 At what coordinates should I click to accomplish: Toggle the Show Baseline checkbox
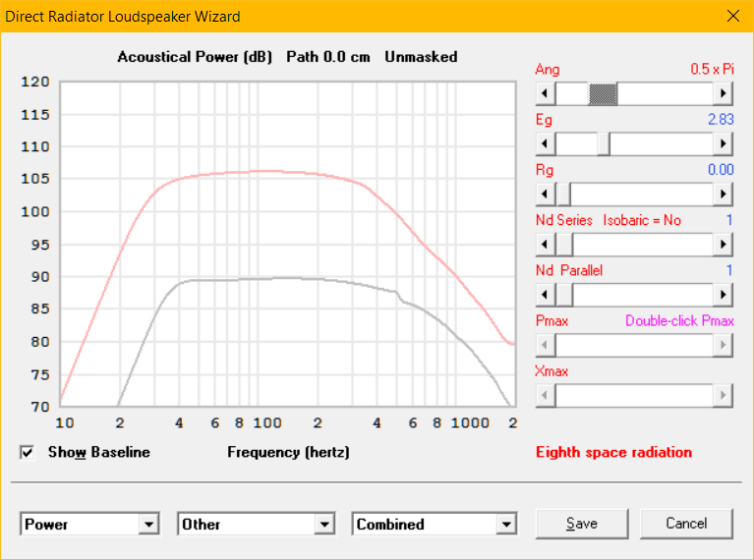[28, 452]
